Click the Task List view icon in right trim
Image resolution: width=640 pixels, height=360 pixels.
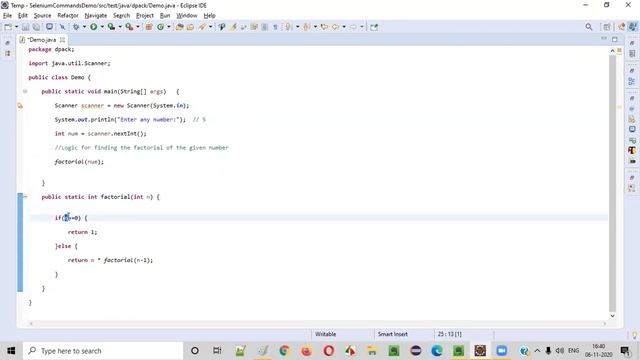[x=632, y=54]
